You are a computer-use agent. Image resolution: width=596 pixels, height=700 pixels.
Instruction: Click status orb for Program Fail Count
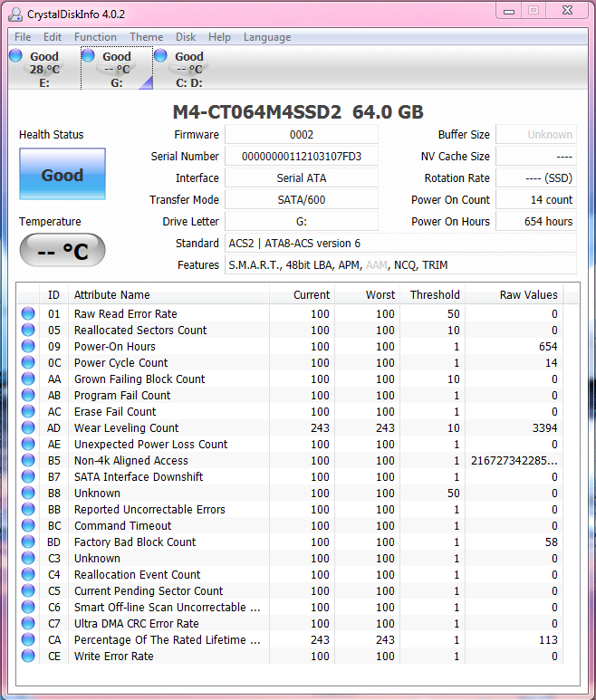(x=28, y=395)
